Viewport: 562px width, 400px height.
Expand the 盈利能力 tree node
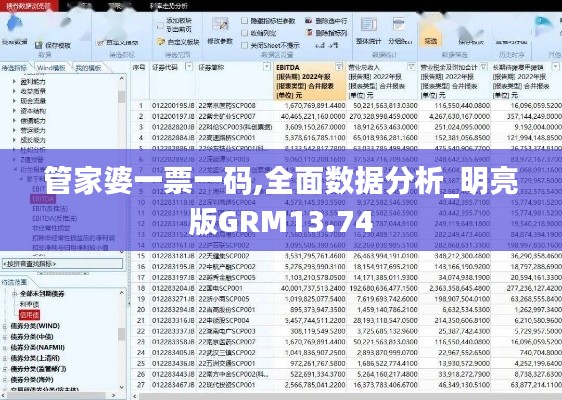14,81
